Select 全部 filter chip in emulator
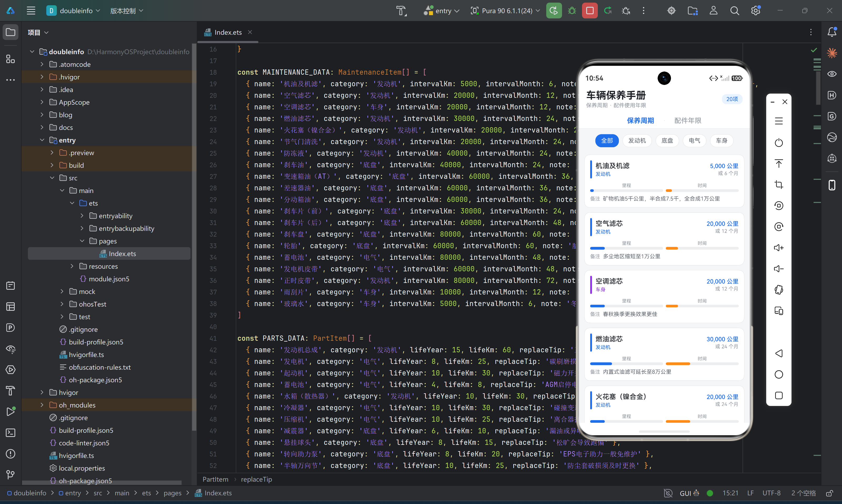Viewport: 842px width, 504px height. (607, 141)
